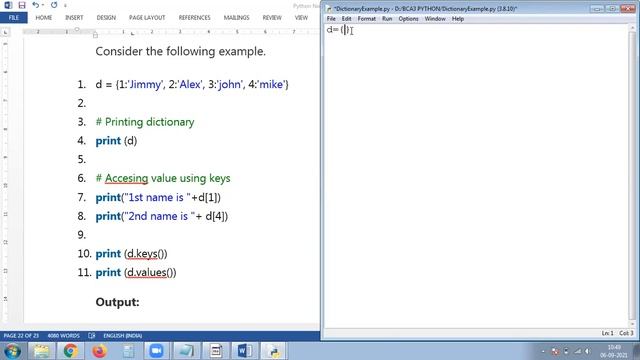
Task: Open the Help menu in IDLE editor
Action: click(x=458, y=19)
